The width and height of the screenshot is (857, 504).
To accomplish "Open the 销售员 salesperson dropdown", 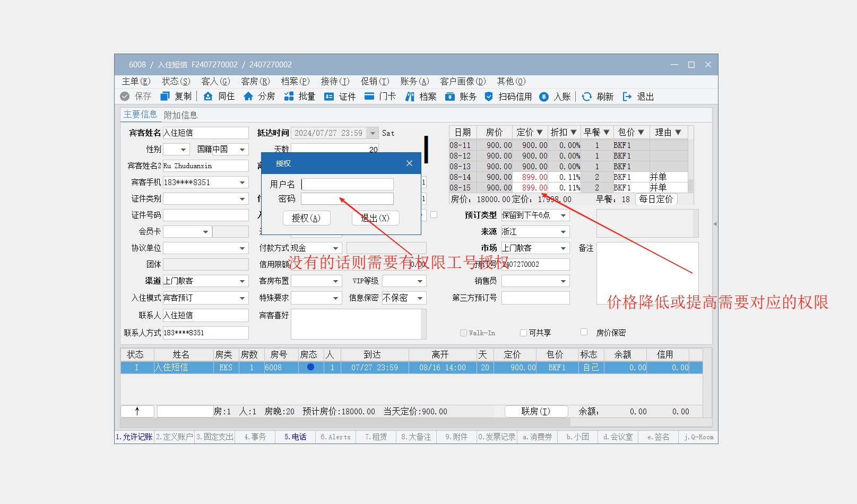I will (564, 281).
